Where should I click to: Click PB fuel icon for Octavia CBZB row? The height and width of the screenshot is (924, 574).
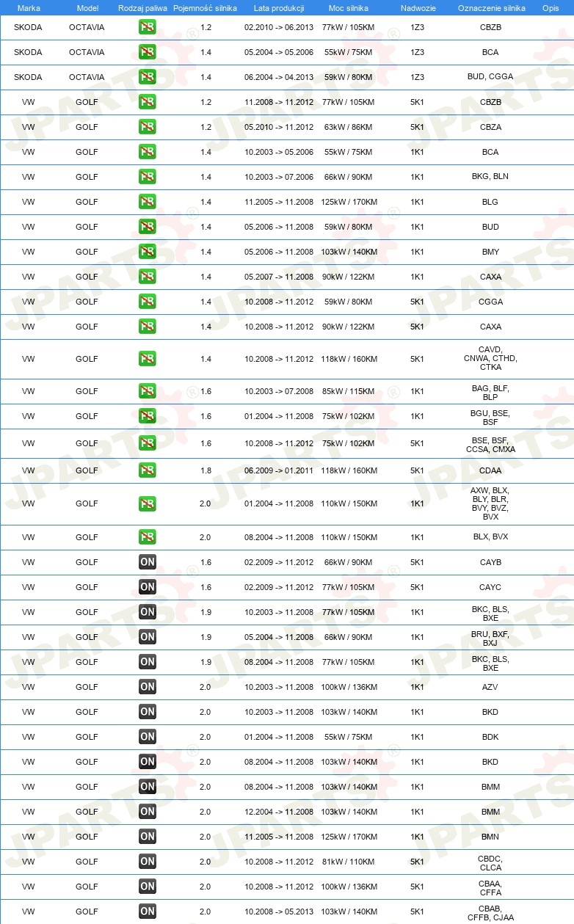pos(148,27)
